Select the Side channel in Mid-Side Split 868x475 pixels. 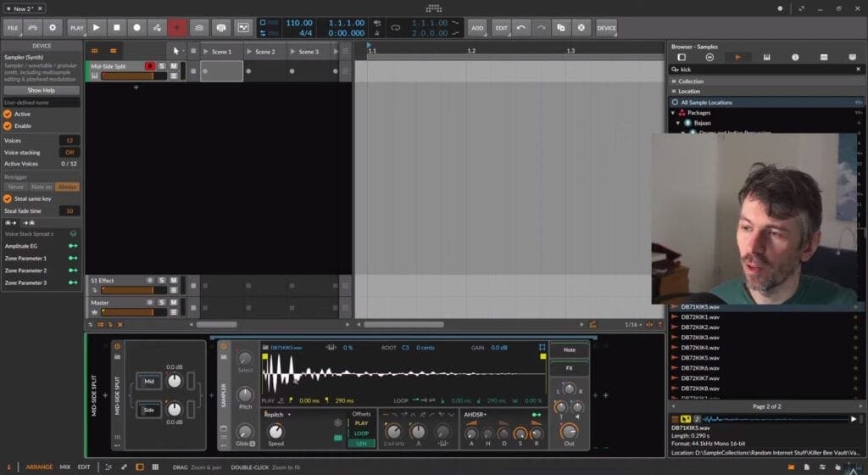(x=149, y=410)
